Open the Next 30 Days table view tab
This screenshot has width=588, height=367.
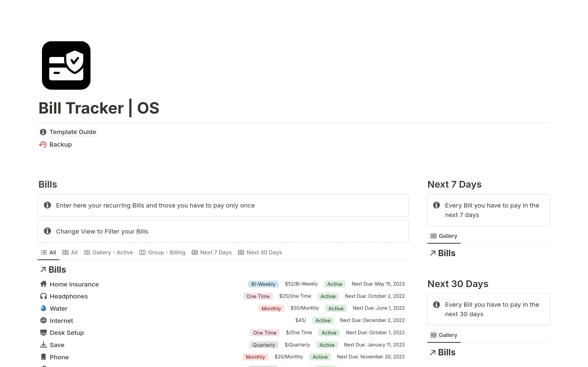coord(260,253)
